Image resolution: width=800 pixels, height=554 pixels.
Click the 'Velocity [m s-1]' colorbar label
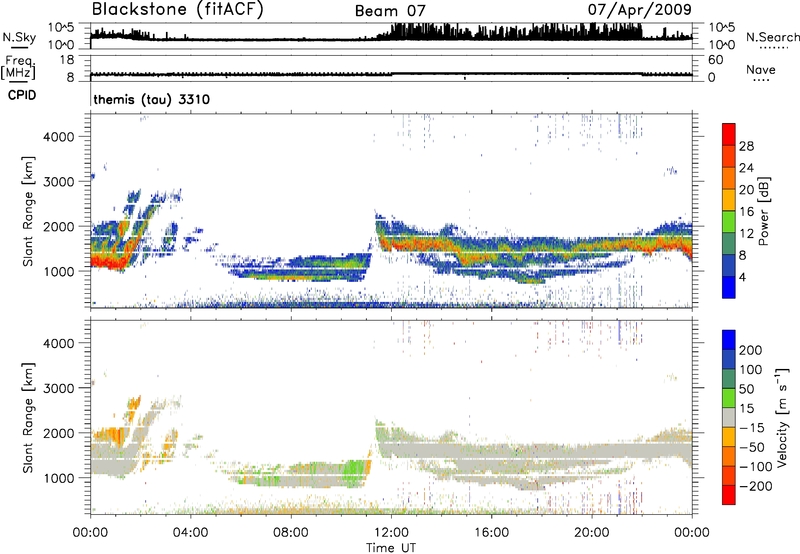(x=782, y=417)
